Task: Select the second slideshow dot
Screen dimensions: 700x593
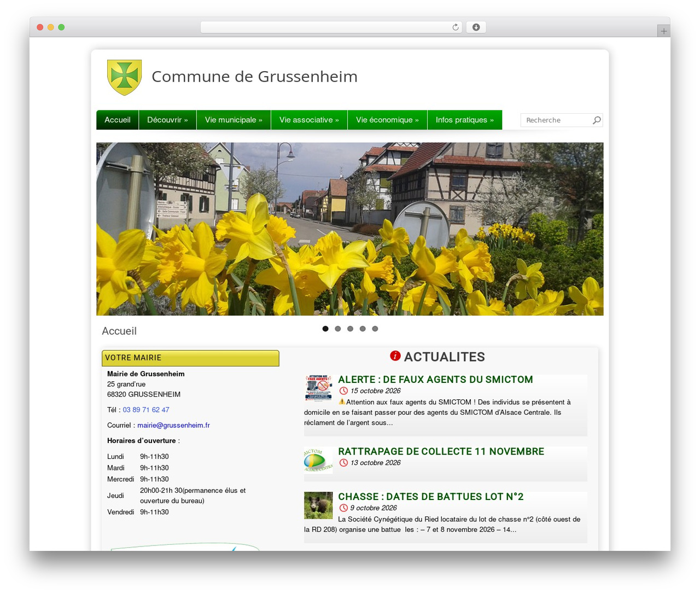Action: click(338, 329)
